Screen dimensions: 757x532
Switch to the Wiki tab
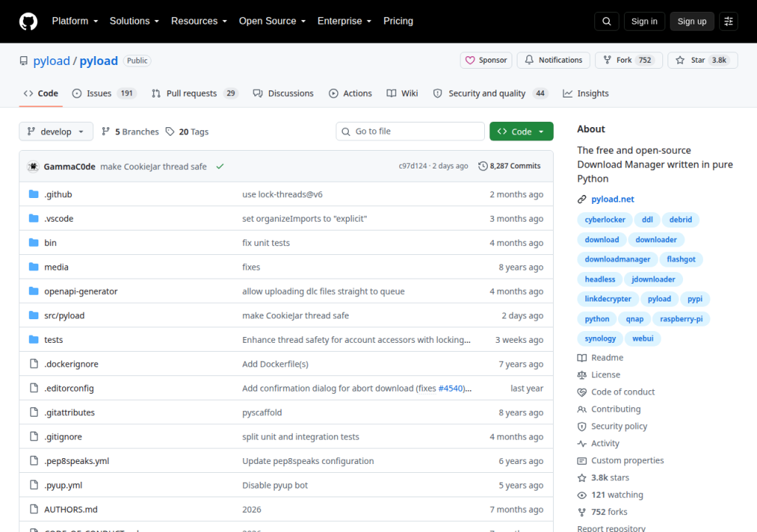402,93
